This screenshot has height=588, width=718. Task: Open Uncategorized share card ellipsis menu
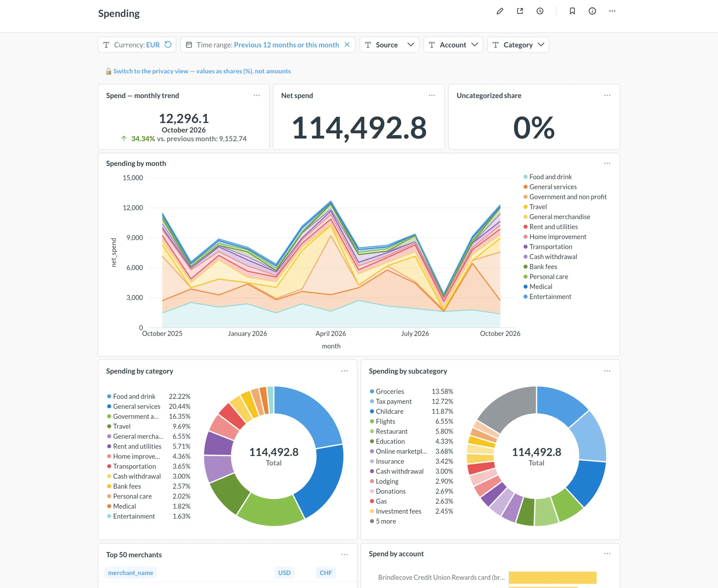click(607, 96)
